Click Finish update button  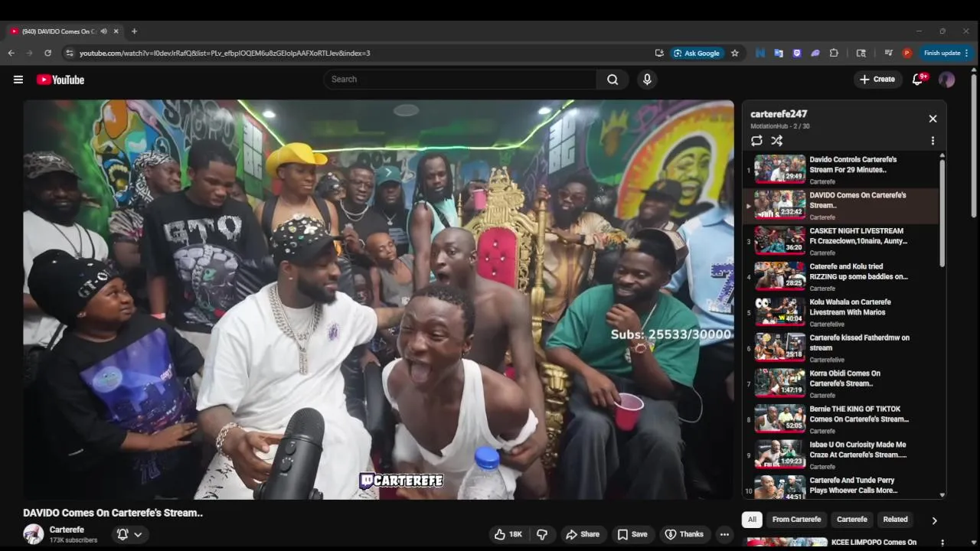[946, 53]
